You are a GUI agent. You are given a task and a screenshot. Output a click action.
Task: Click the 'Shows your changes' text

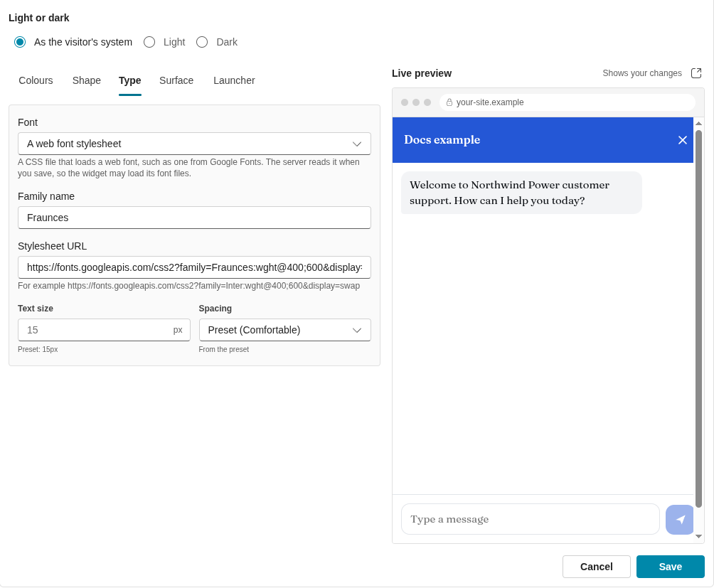point(642,73)
